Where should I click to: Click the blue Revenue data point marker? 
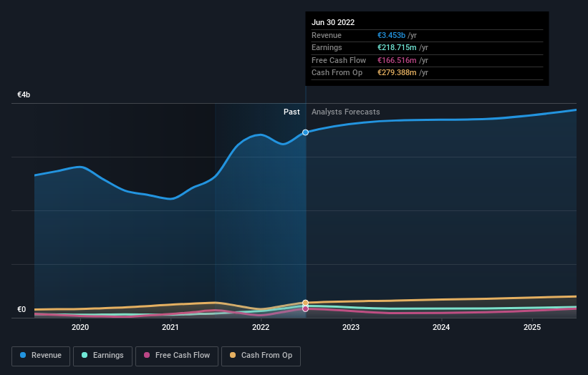[x=306, y=132]
